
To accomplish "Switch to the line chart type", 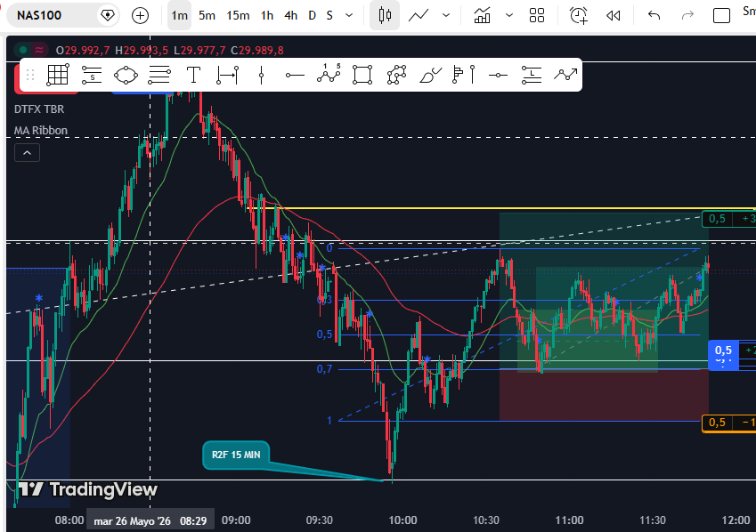I will (x=418, y=15).
